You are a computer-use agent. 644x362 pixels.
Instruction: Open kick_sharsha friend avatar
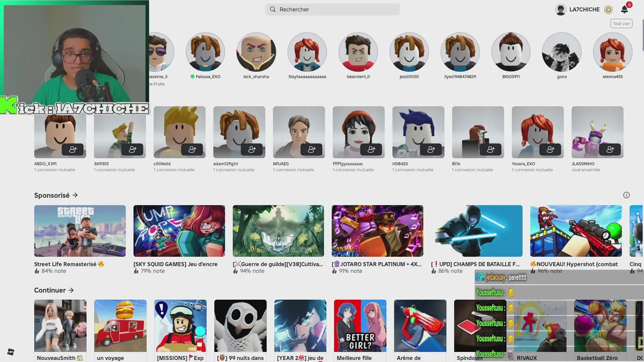[256, 52]
